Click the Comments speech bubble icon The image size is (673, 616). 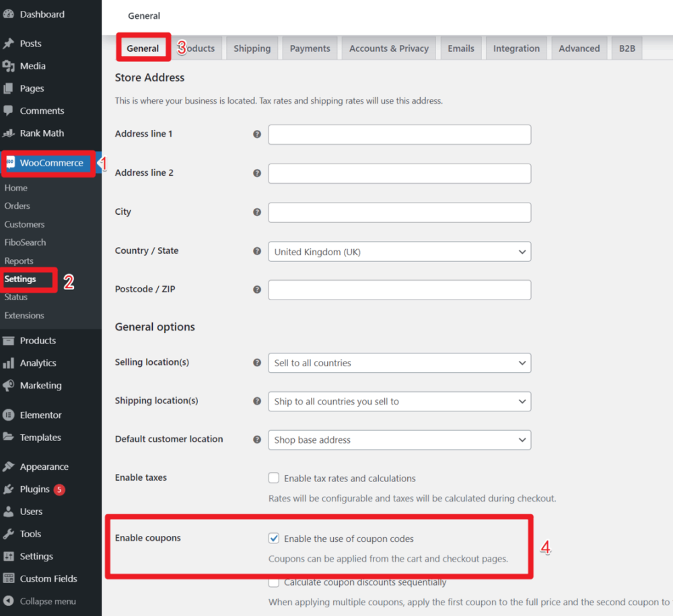coord(9,111)
